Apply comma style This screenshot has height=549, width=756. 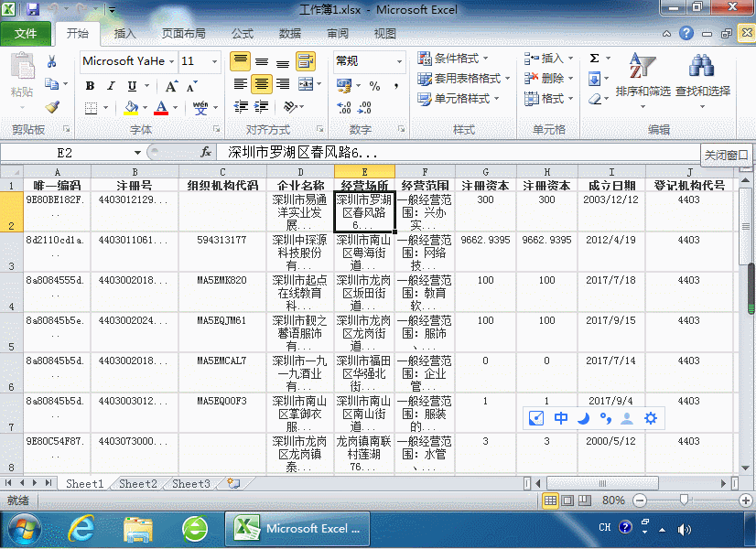point(395,86)
